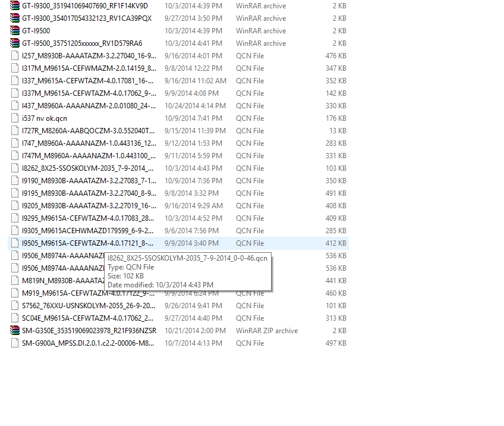Click the WinRAR icon beside GT-I9500
504x426 pixels.
(x=15, y=31)
